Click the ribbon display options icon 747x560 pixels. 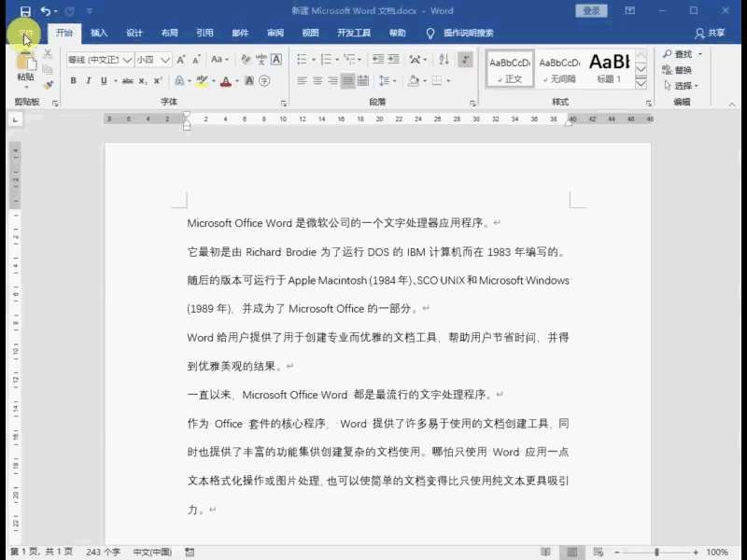coord(629,10)
